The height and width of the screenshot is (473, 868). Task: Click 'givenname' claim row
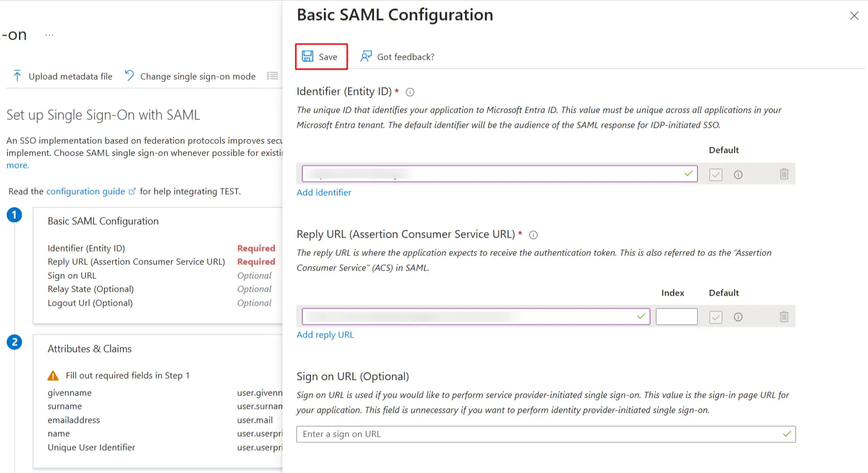pos(165,393)
